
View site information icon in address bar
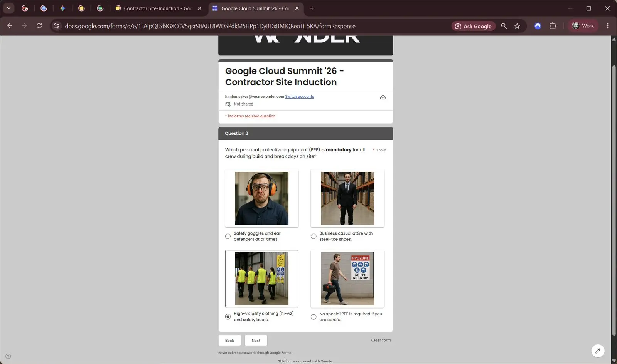click(57, 26)
